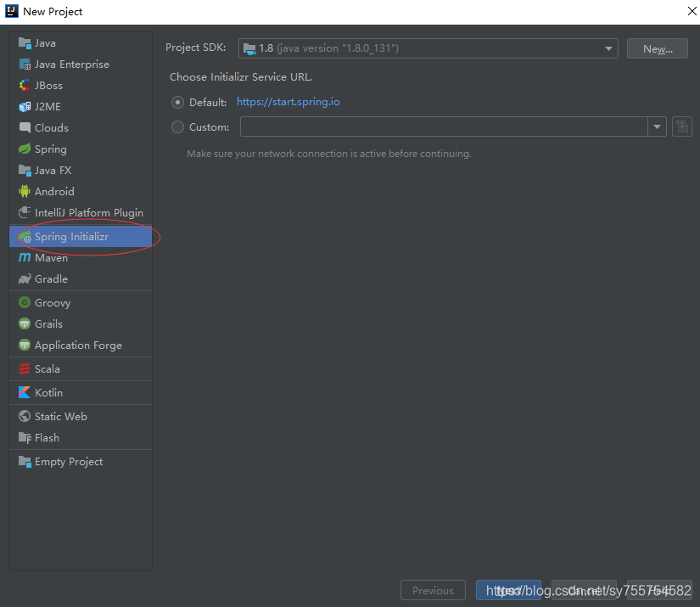The width and height of the screenshot is (700, 607).
Task: Focus the Custom URL input field
Action: (x=444, y=126)
